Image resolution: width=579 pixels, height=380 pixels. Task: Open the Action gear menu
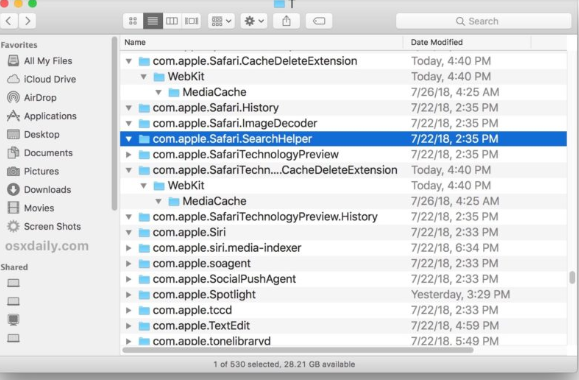254,21
